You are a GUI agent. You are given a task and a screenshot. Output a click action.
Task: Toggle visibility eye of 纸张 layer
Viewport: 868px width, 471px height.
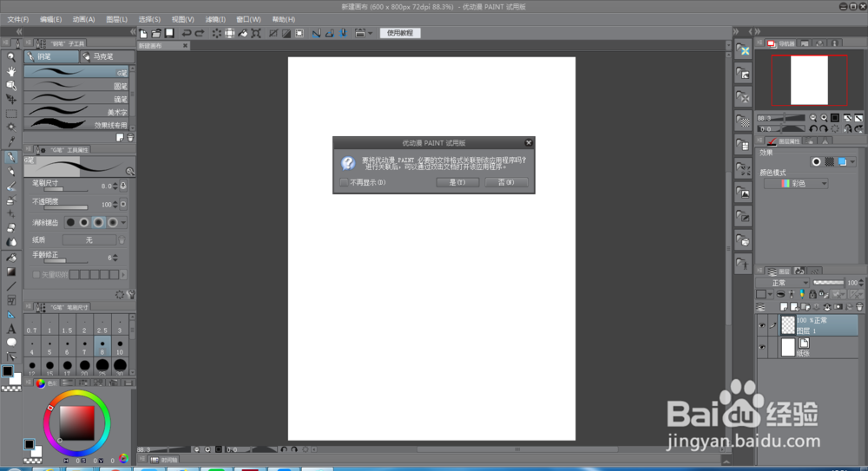(762, 348)
